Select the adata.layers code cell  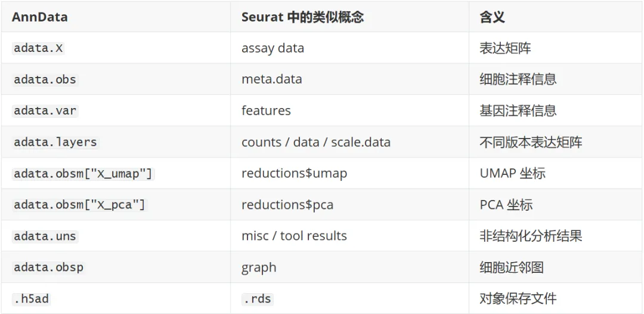tap(55, 142)
